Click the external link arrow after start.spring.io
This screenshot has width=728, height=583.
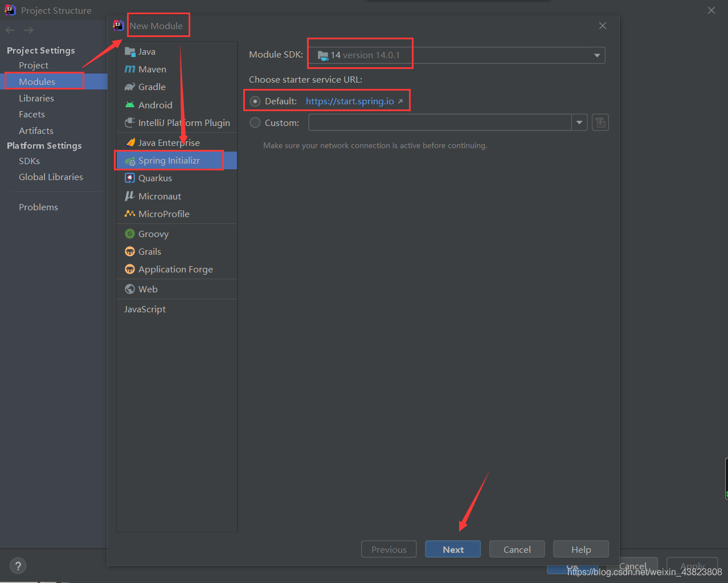coord(400,101)
